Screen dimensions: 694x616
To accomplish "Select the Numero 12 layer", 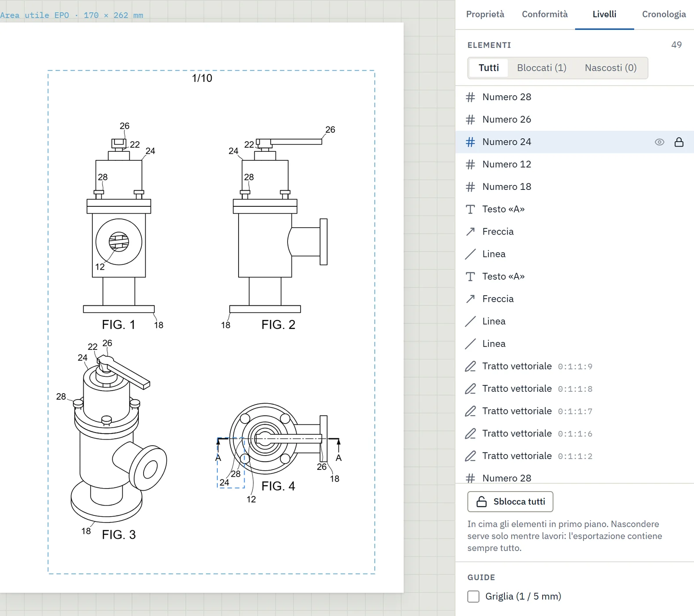I will tap(574, 164).
